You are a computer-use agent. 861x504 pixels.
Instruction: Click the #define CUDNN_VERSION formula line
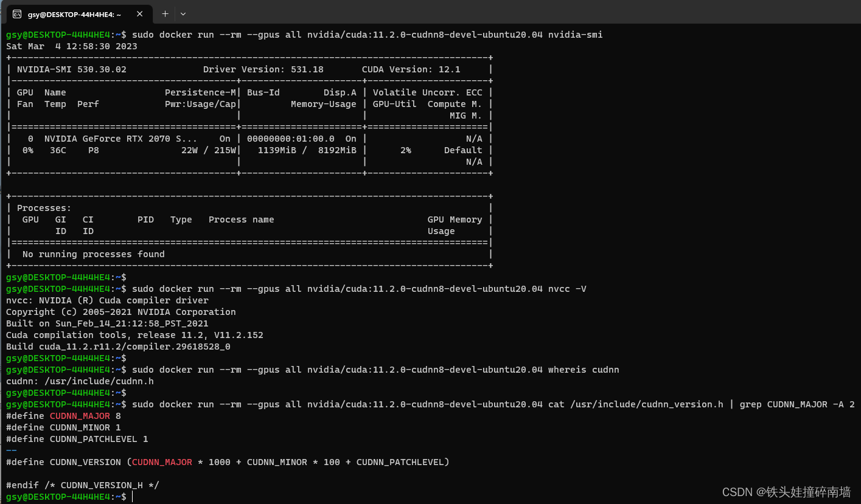click(228, 462)
